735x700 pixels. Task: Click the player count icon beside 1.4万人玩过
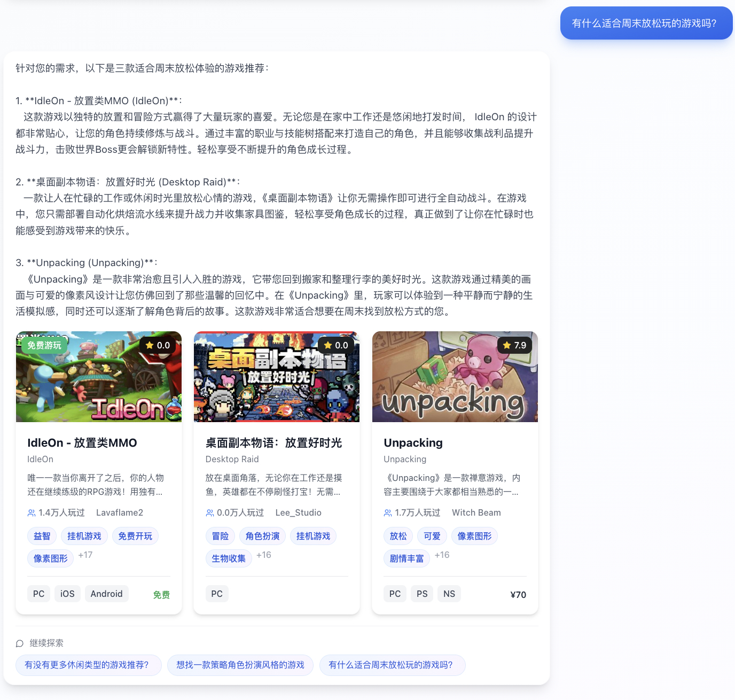point(31,512)
